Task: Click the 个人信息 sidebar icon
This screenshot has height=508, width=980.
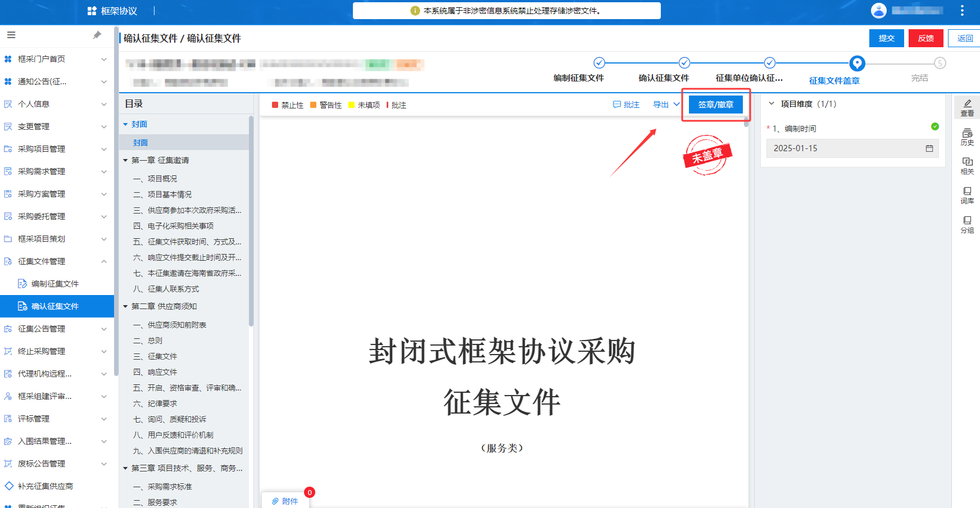Action: (8, 104)
